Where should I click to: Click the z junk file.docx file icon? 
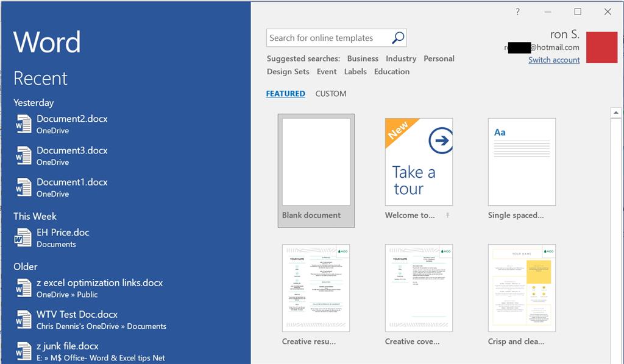point(24,351)
